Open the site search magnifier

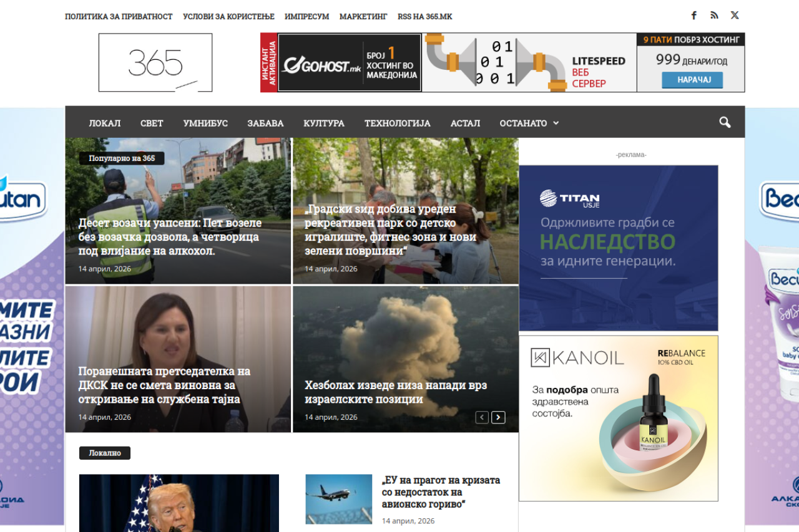tap(725, 122)
